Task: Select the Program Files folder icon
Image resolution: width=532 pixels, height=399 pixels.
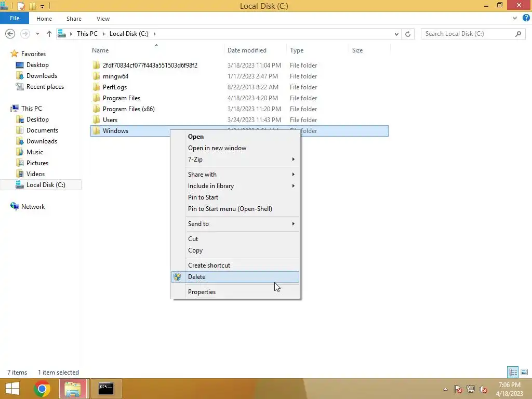Action: point(96,98)
